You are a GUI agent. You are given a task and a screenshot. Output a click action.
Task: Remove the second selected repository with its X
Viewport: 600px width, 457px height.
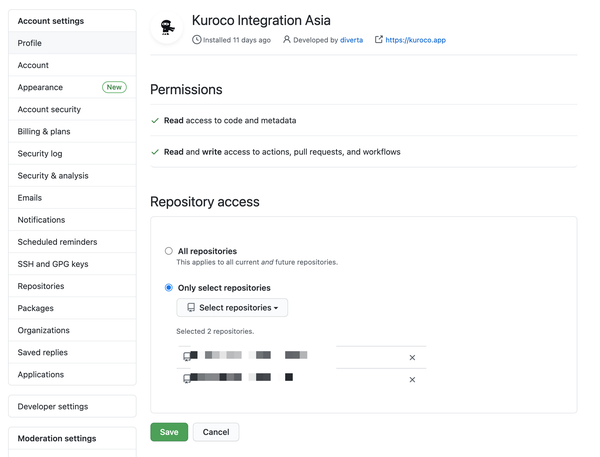412,380
